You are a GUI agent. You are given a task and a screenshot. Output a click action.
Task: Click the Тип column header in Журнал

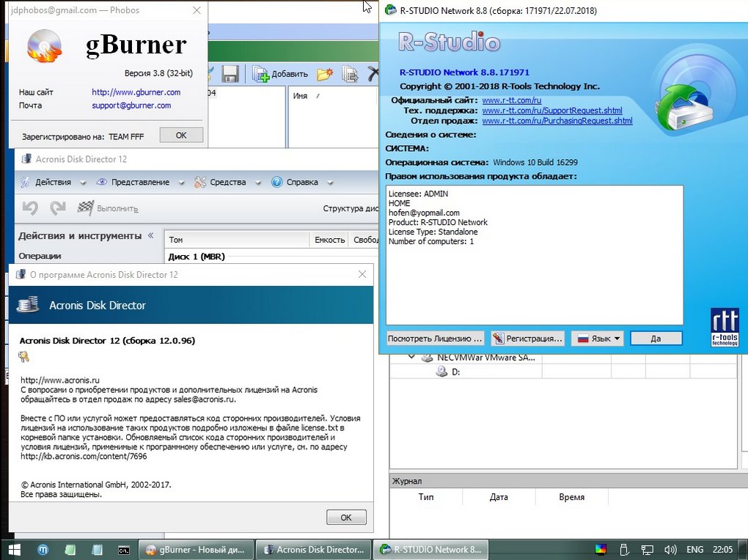point(426,497)
